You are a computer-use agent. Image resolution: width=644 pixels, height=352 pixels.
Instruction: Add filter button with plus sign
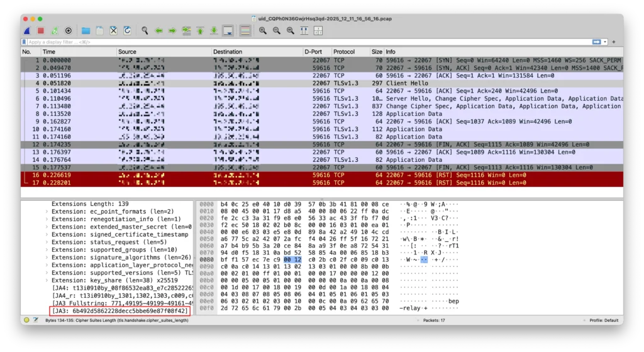coord(614,42)
